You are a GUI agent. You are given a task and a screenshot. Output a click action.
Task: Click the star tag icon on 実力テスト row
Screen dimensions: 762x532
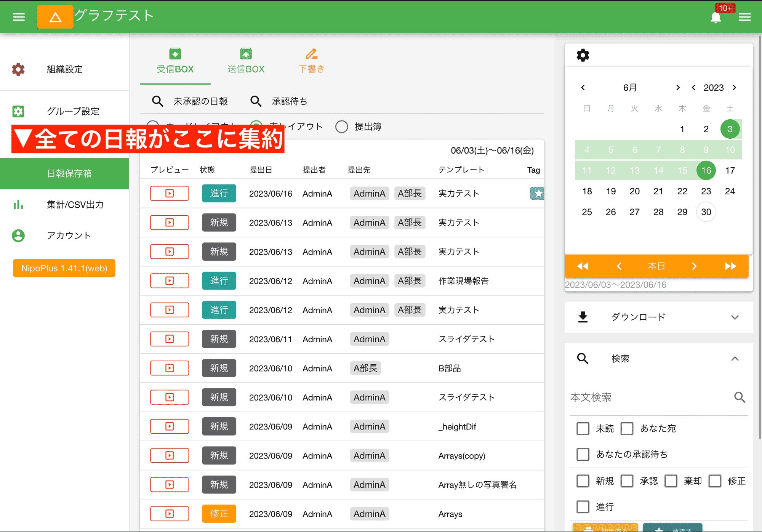pos(538,193)
